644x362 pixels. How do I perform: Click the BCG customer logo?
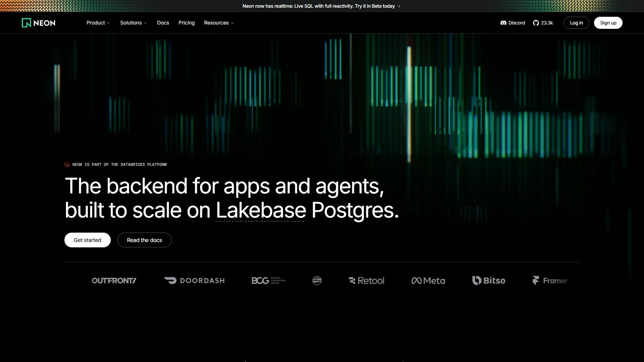point(268,281)
